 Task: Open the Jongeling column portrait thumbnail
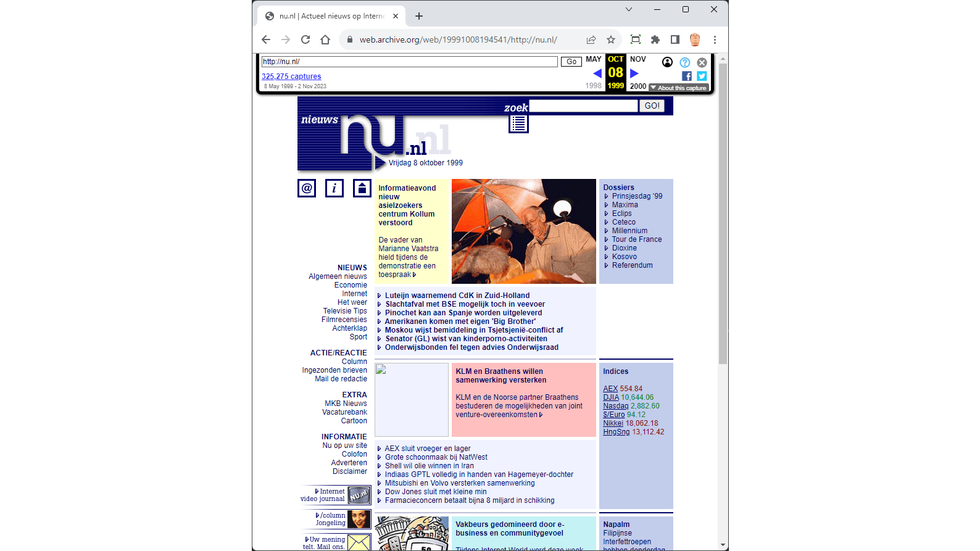click(x=359, y=520)
